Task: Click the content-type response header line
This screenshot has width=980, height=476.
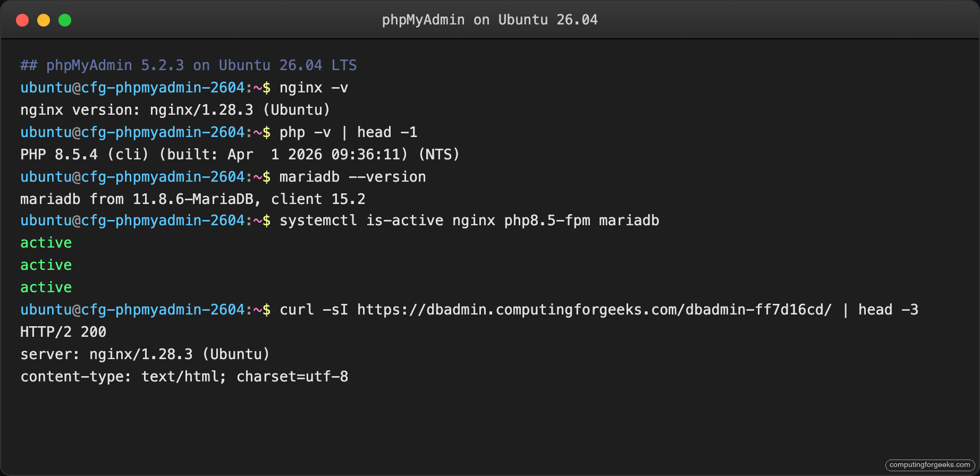Action: pyautogui.click(x=184, y=376)
